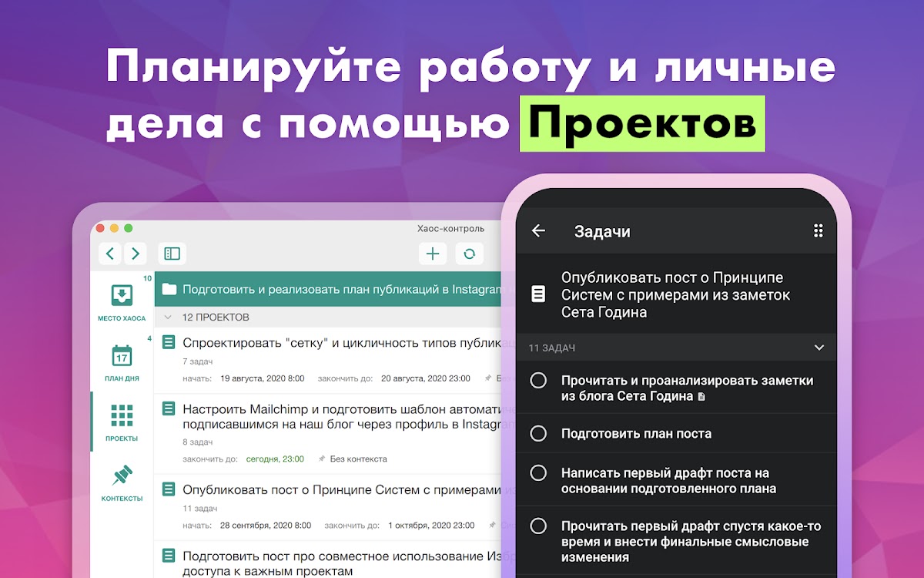The image size is (924, 578).
Task: Toggle the sidebar panel layout icon
Action: pyautogui.click(x=172, y=254)
